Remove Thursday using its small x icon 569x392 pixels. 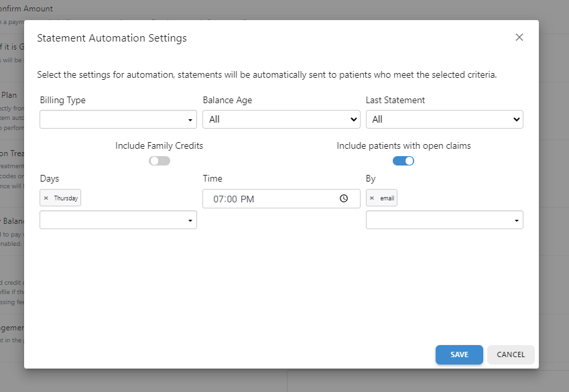pyautogui.click(x=46, y=198)
